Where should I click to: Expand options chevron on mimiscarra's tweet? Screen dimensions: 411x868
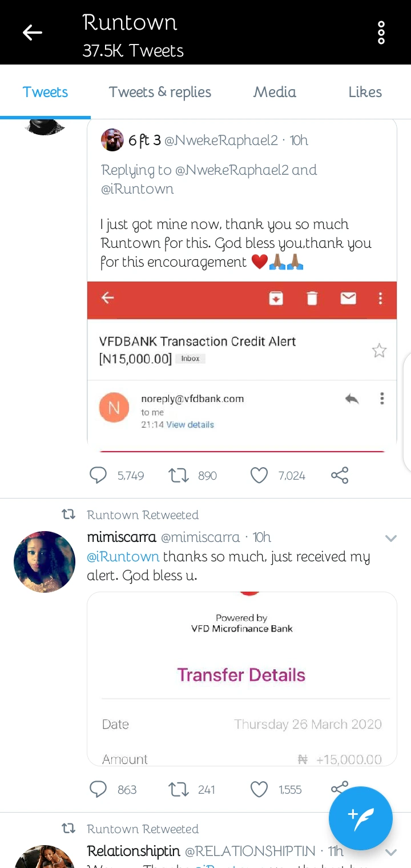coord(391,538)
